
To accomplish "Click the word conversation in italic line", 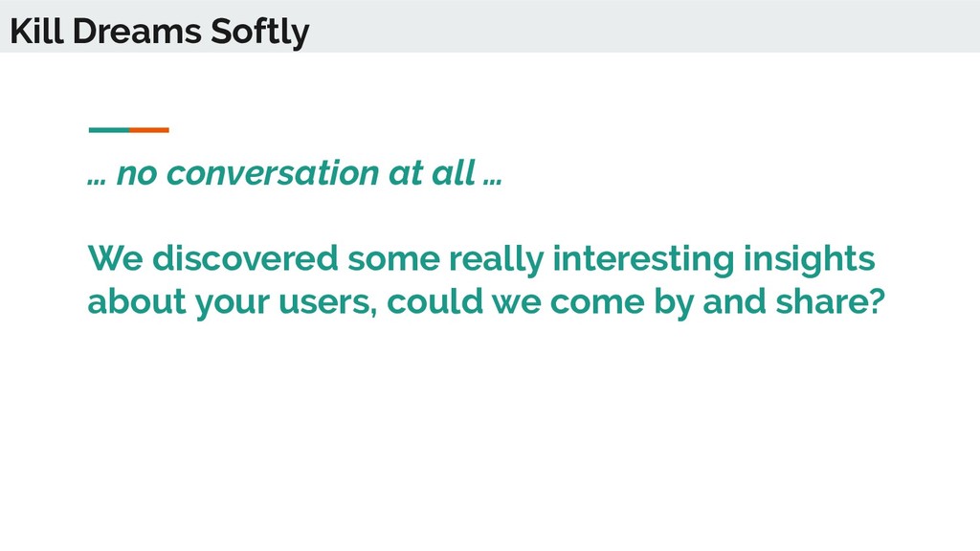I will [273, 173].
